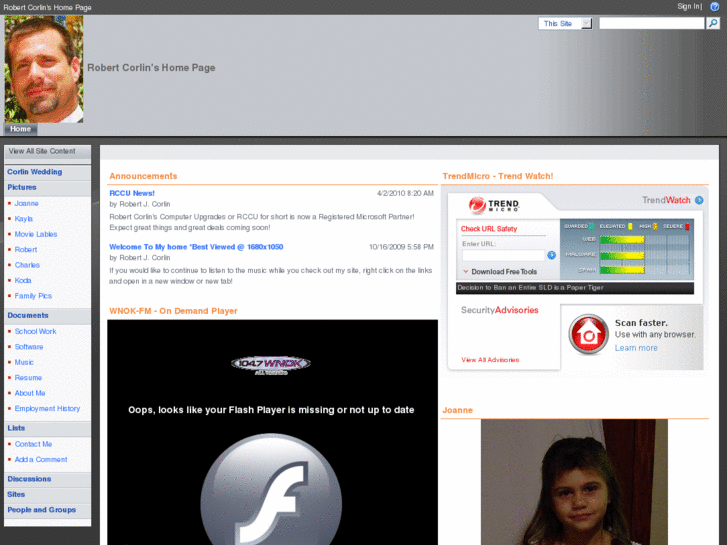Open Software documents link
The image size is (727, 545).
[29, 347]
